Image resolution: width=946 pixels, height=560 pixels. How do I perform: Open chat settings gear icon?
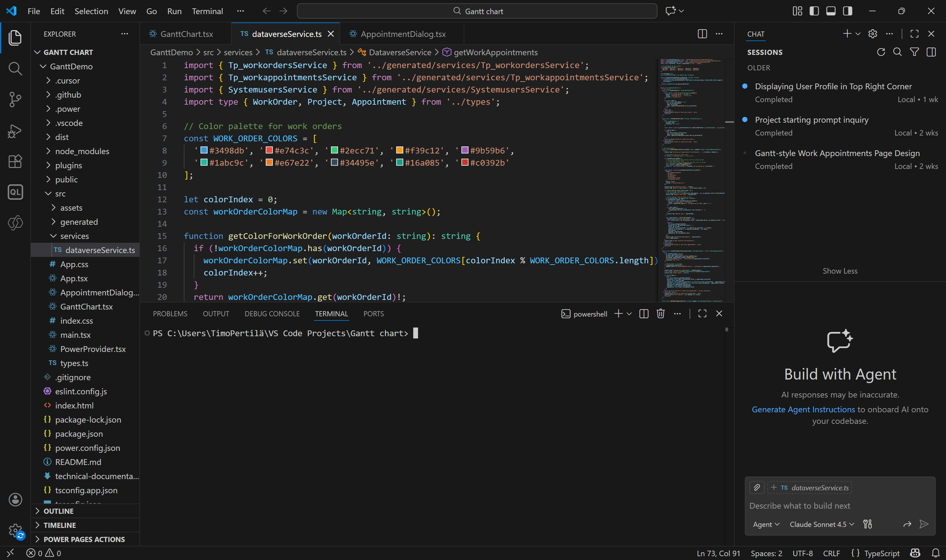point(872,34)
